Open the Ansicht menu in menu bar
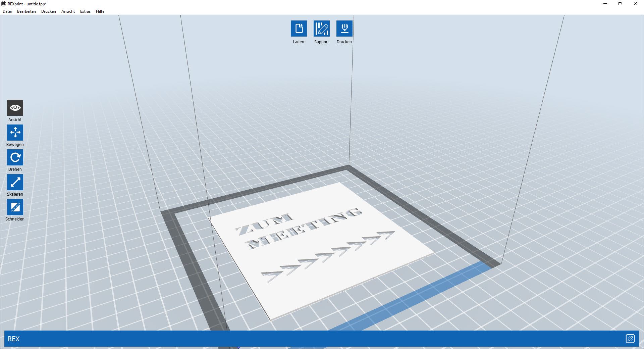 pyautogui.click(x=68, y=11)
